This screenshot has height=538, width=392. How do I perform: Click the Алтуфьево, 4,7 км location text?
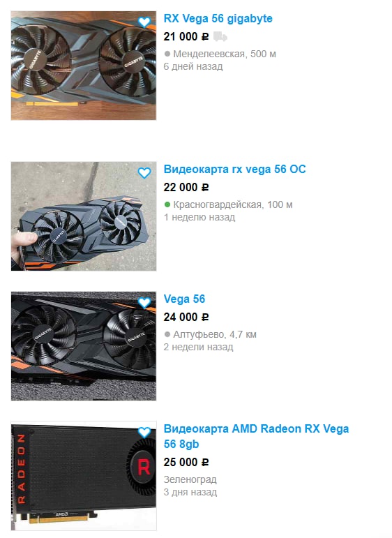[215, 334]
